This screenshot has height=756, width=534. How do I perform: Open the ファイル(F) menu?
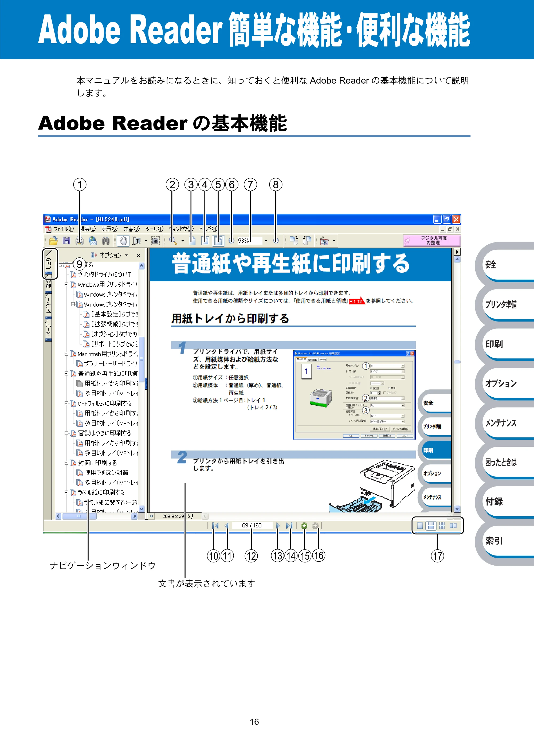64,229
